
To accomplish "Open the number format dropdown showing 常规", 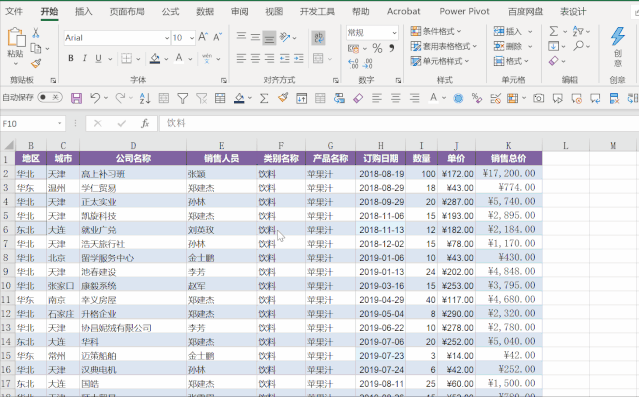I will coord(394,33).
